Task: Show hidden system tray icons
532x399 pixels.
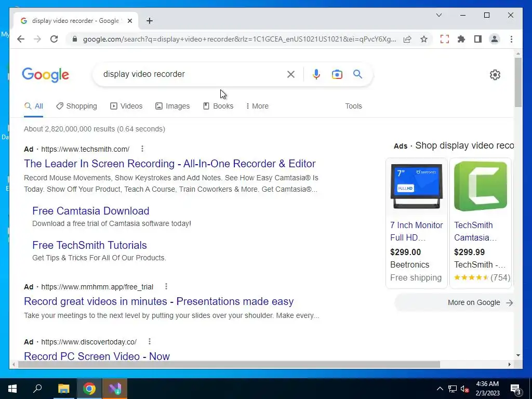Action: click(x=440, y=389)
